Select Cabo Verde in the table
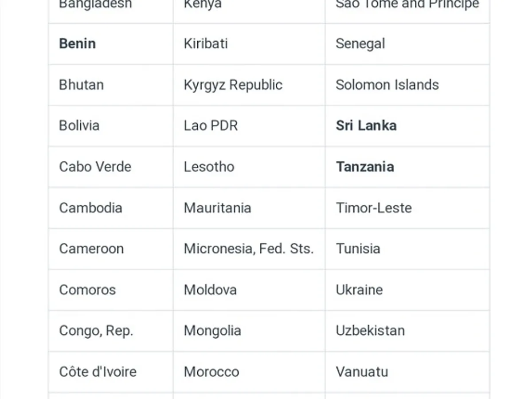Image resolution: width=532 pixels, height=399 pixels. coord(95,167)
